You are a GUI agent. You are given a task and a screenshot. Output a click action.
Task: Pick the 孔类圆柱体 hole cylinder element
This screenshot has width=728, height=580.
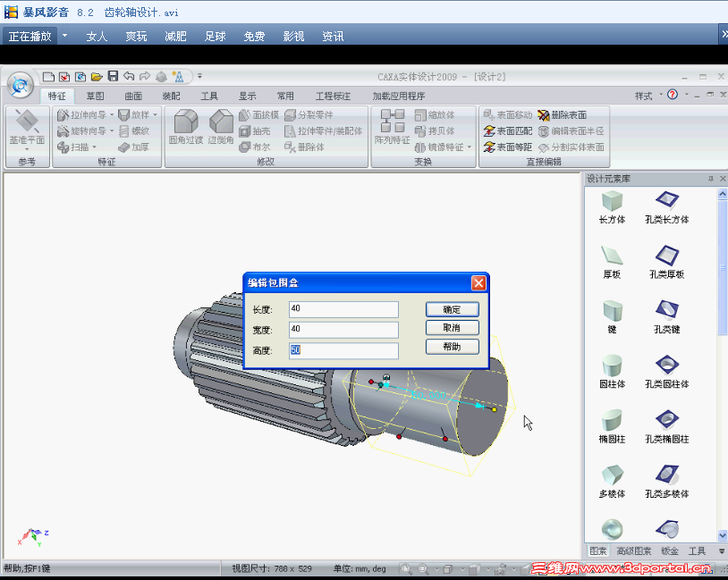(666, 372)
